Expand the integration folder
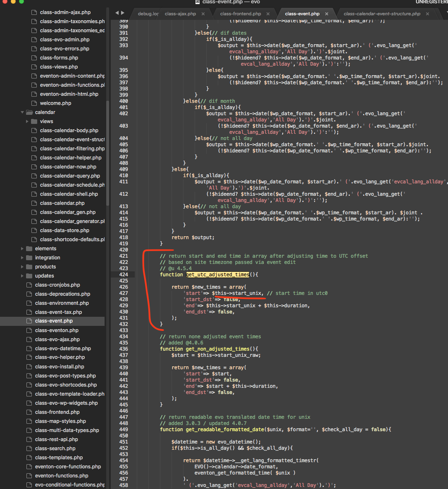 coord(22,258)
